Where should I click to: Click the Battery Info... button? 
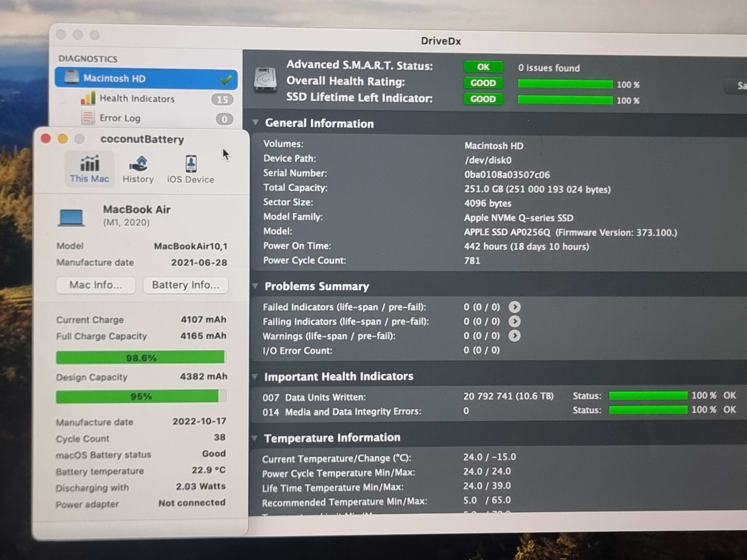185,285
